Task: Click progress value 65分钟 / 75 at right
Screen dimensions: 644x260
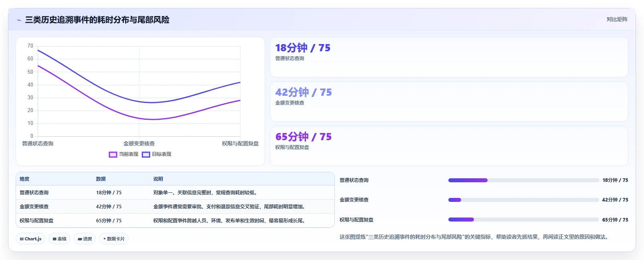Action: (615, 220)
